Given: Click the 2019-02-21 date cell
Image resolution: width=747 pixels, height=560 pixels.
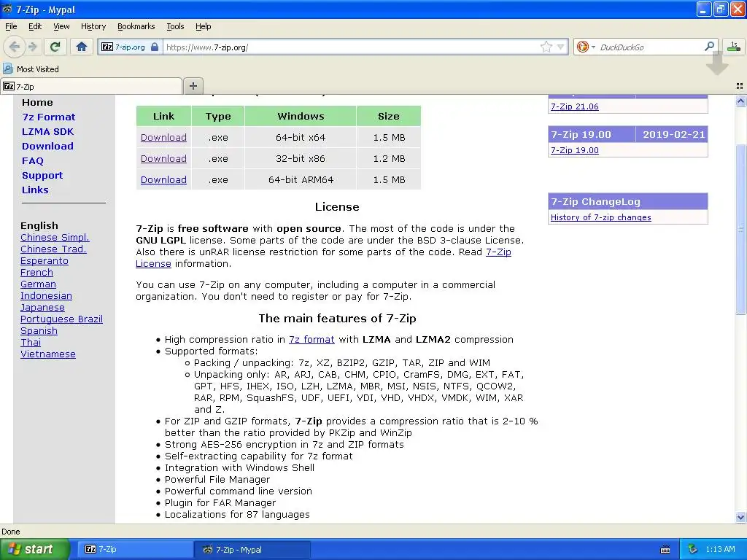Looking at the screenshot, I should point(673,135).
